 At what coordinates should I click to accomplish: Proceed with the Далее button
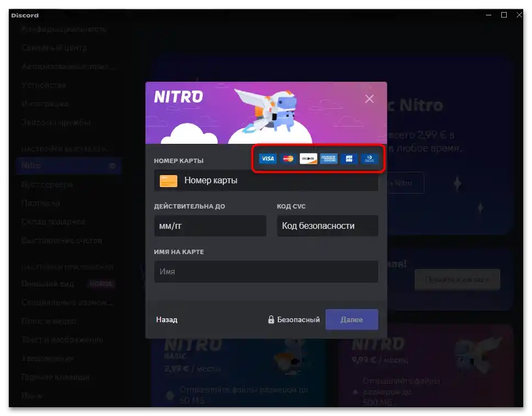pos(352,319)
